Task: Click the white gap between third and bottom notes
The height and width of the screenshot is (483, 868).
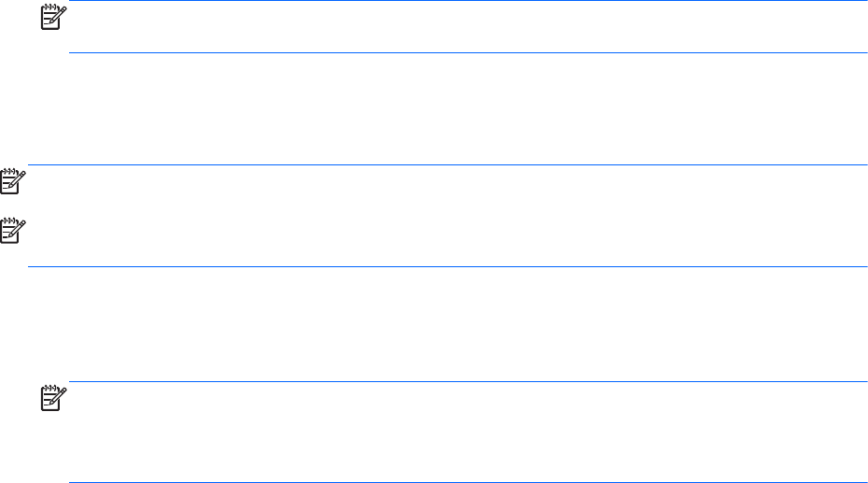Action: click(448, 323)
